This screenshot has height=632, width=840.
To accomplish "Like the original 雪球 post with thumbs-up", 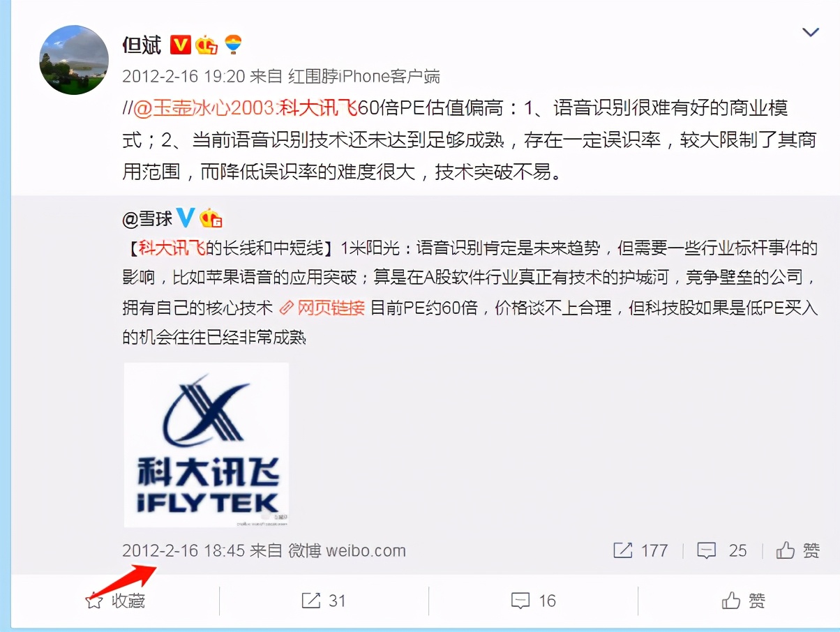I will pos(798,550).
